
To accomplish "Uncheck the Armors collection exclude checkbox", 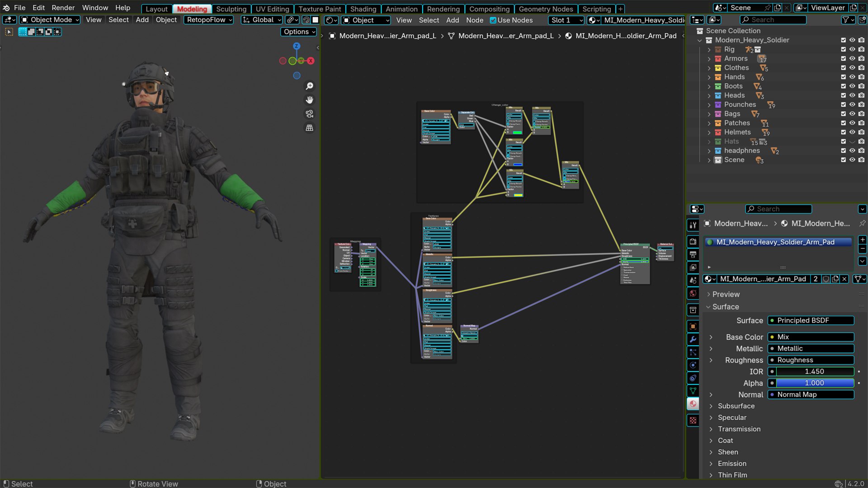I will 843,59.
